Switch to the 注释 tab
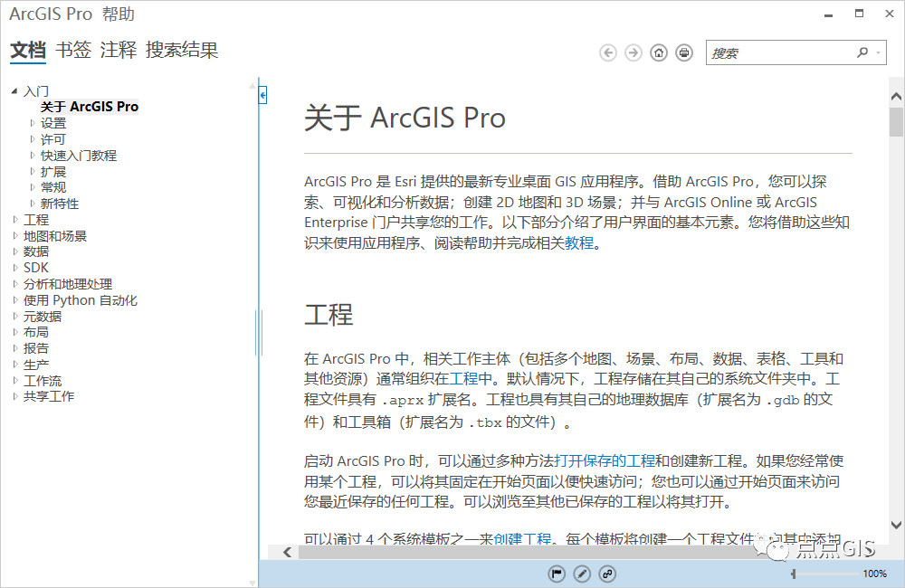 pyautogui.click(x=119, y=51)
